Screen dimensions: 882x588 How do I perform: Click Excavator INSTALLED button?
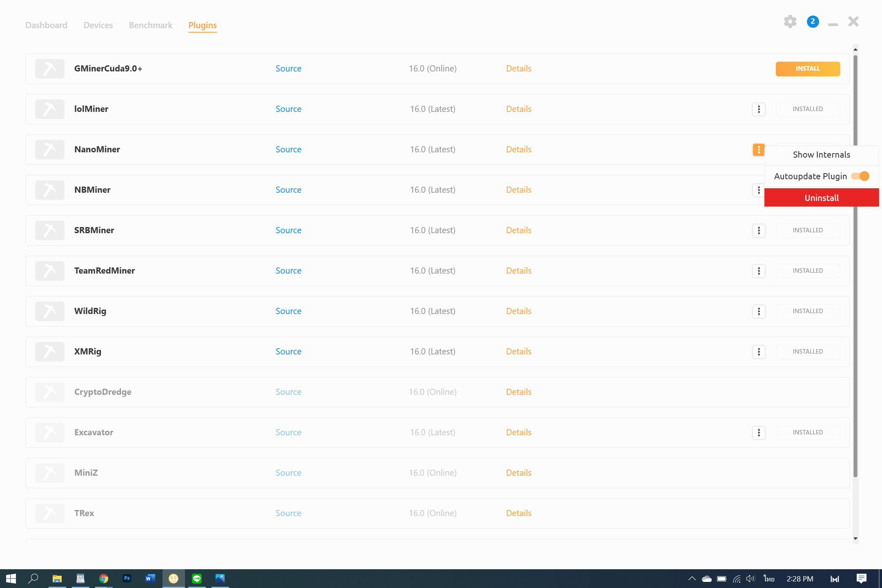click(x=808, y=432)
